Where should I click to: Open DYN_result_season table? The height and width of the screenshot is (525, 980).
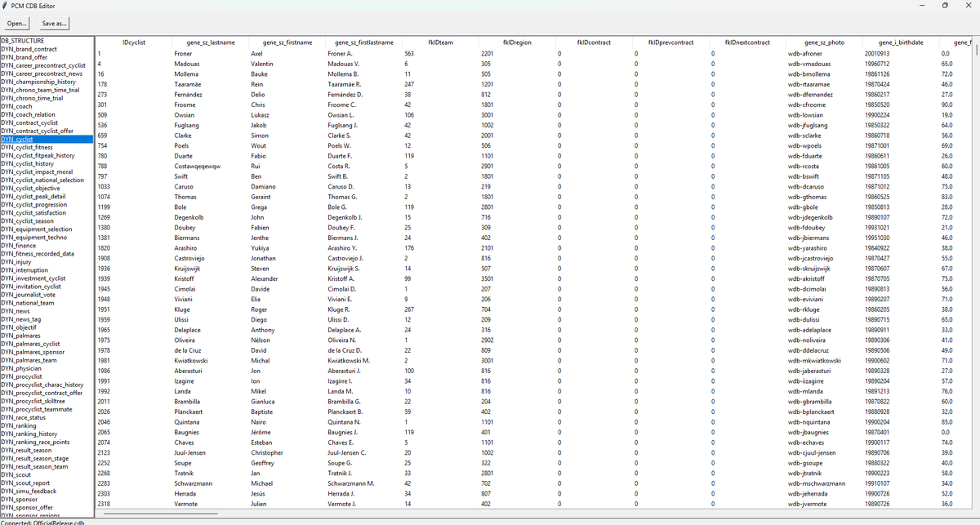click(x=27, y=449)
